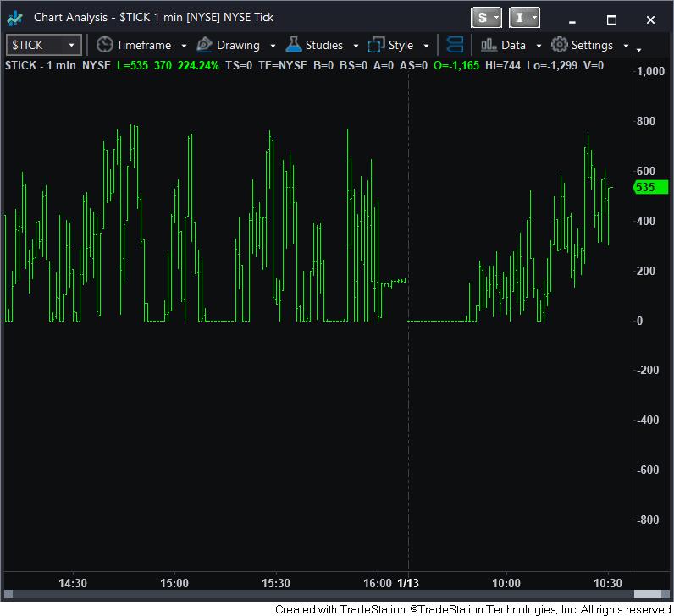Click the 1,000 price axis label

click(651, 71)
